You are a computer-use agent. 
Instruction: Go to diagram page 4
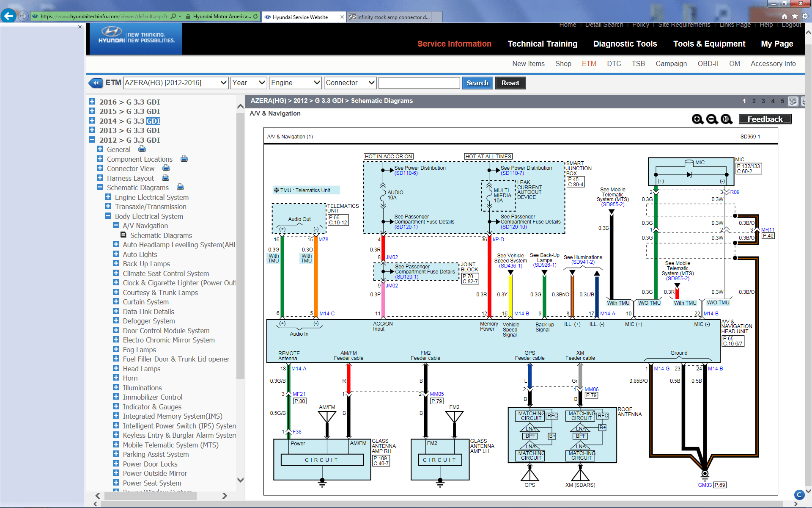(x=773, y=101)
